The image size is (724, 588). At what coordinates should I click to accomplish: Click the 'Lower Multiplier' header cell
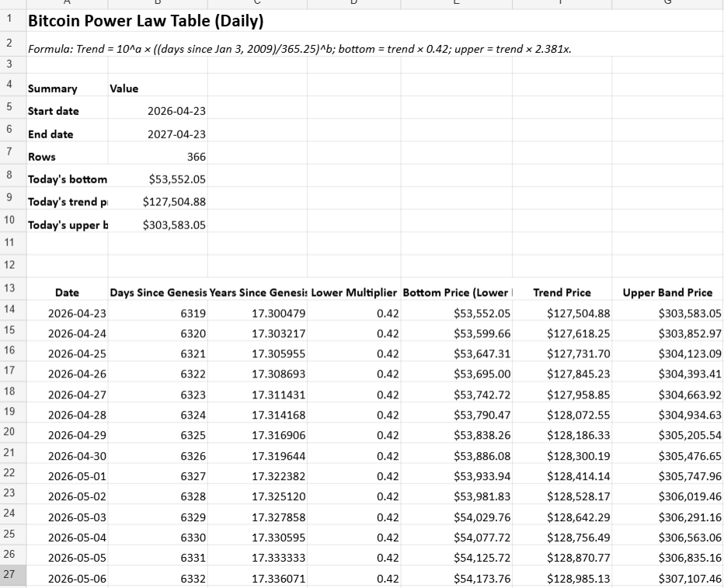click(x=354, y=288)
